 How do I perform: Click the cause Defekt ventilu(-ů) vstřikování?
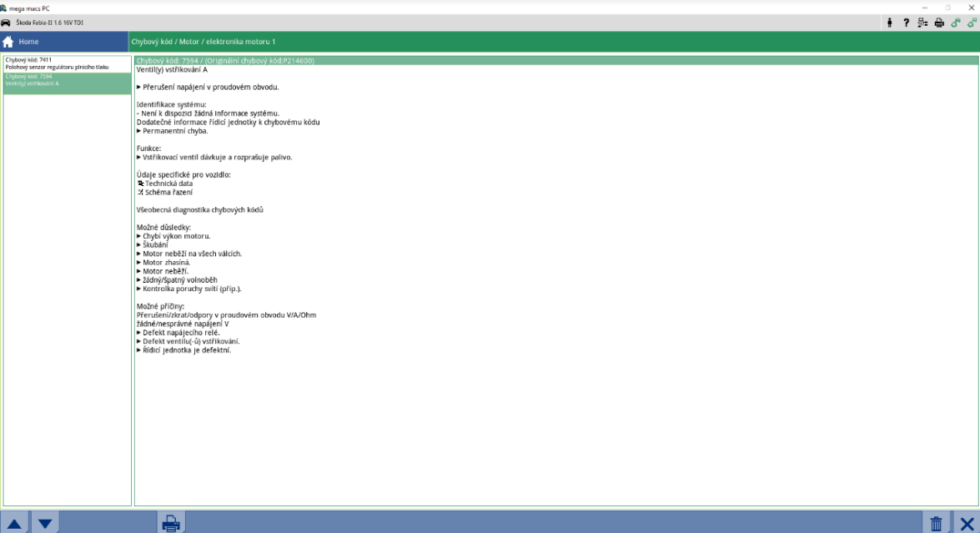pos(191,341)
